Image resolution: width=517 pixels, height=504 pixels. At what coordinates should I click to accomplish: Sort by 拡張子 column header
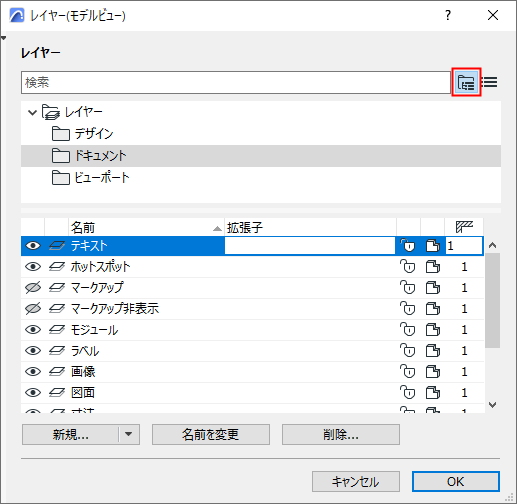coord(310,227)
